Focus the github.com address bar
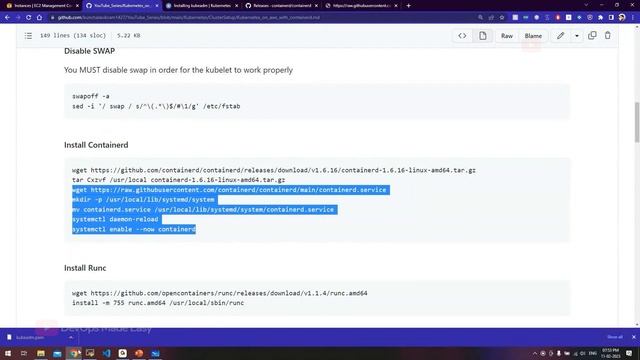Viewport: 640px width, 360px height. pyautogui.click(x=261, y=18)
